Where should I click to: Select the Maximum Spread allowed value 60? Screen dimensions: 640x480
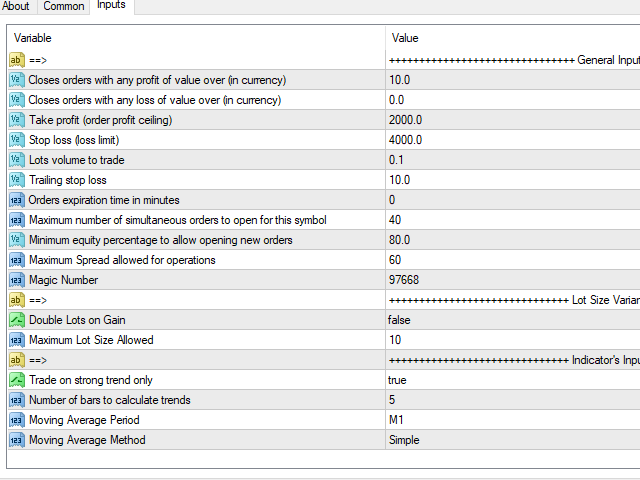click(x=513, y=260)
